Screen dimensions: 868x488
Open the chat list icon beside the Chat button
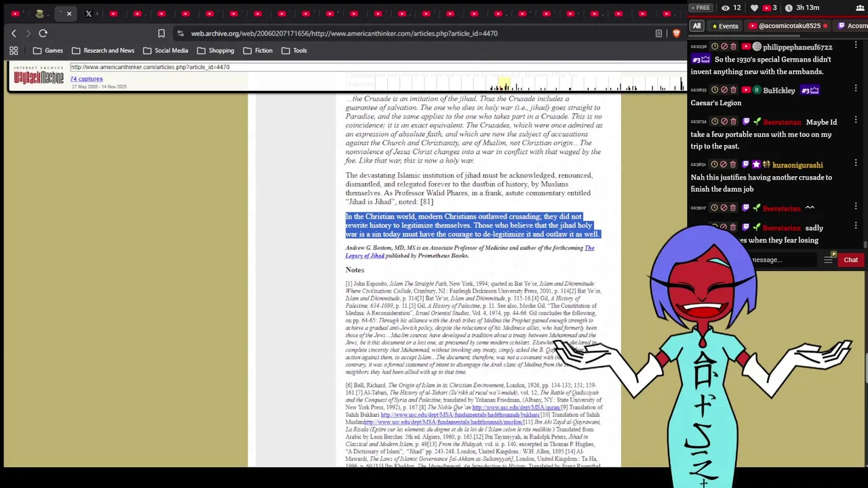tap(829, 260)
